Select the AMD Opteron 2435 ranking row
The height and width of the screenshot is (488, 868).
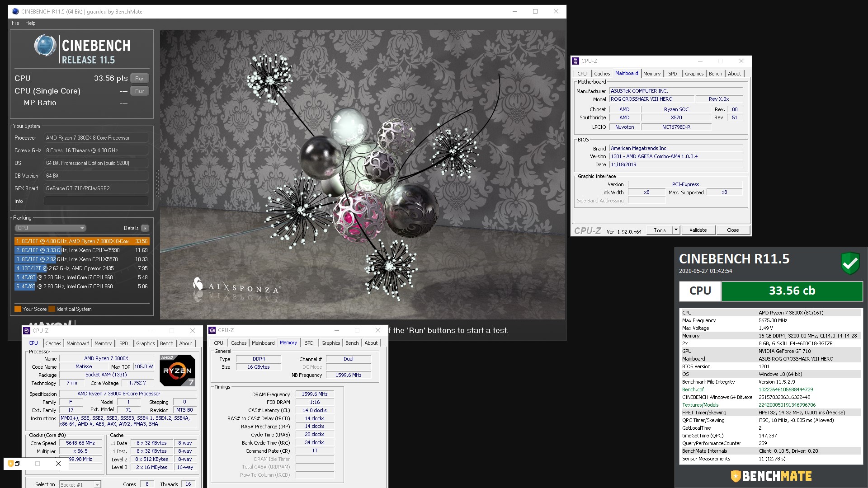click(82, 268)
